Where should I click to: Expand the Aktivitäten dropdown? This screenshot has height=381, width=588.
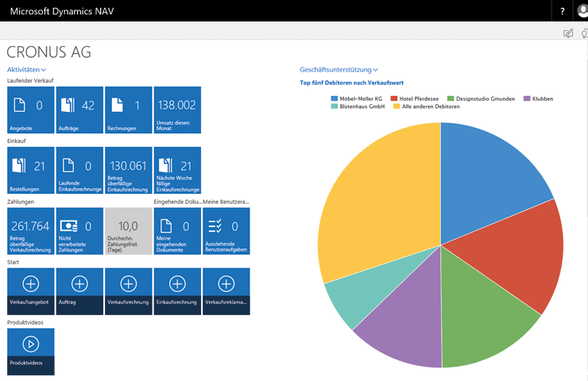[26, 70]
